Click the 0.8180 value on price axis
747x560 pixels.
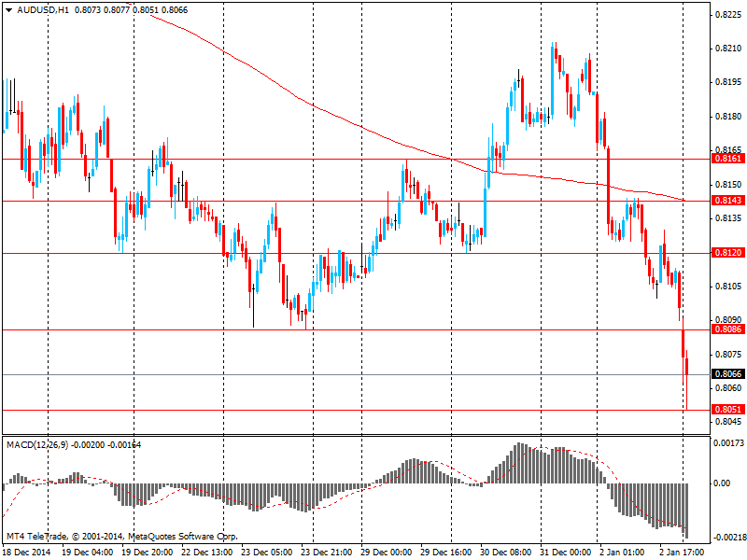[727, 117]
